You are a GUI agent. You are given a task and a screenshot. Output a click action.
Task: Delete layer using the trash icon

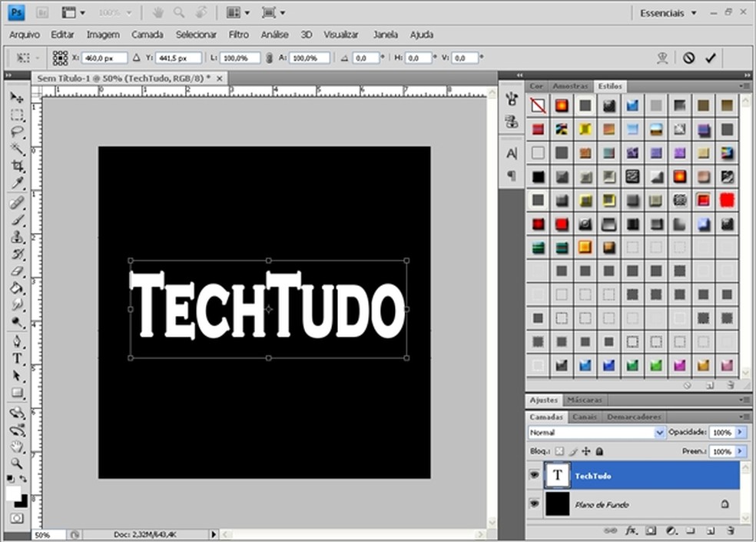tap(731, 530)
